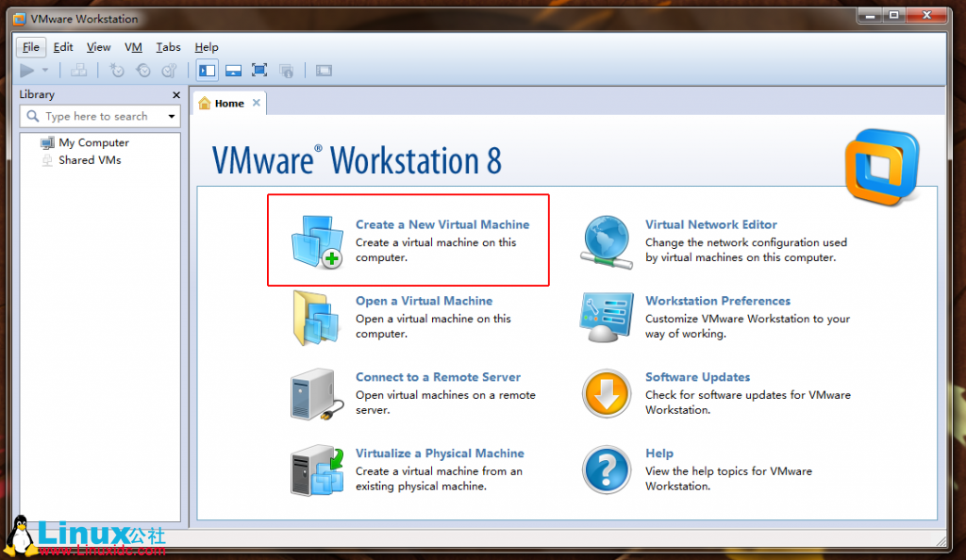Viewport: 966px width, 560px height.
Task: Focus the Library search field
Action: [100, 116]
